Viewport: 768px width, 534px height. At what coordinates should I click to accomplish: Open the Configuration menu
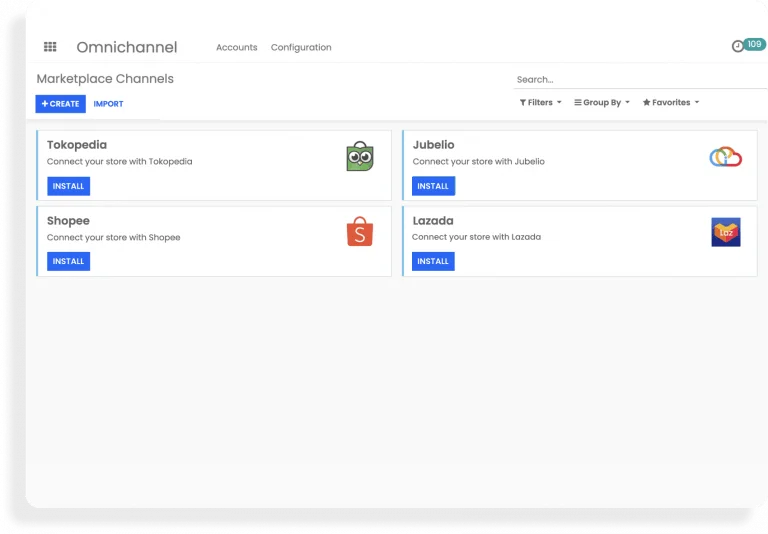pyautogui.click(x=301, y=47)
